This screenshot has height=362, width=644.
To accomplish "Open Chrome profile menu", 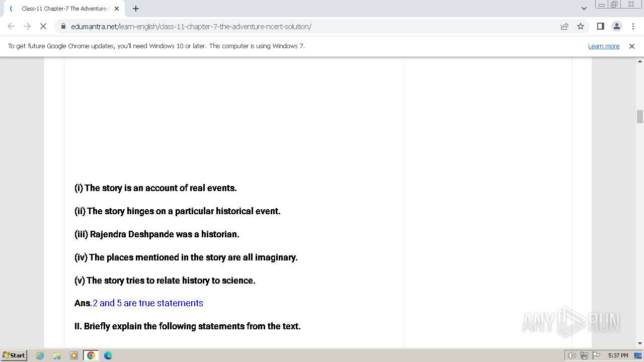I will tap(616, 26).
